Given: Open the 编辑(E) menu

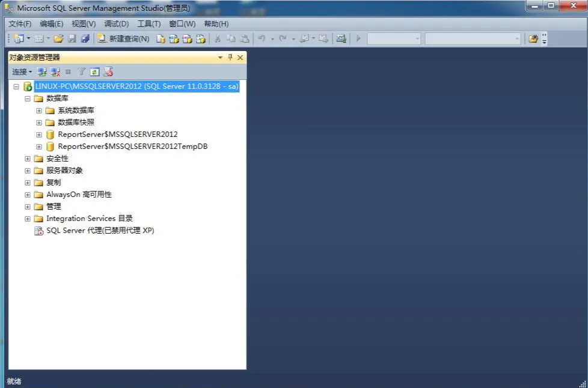Looking at the screenshot, I should [51, 24].
